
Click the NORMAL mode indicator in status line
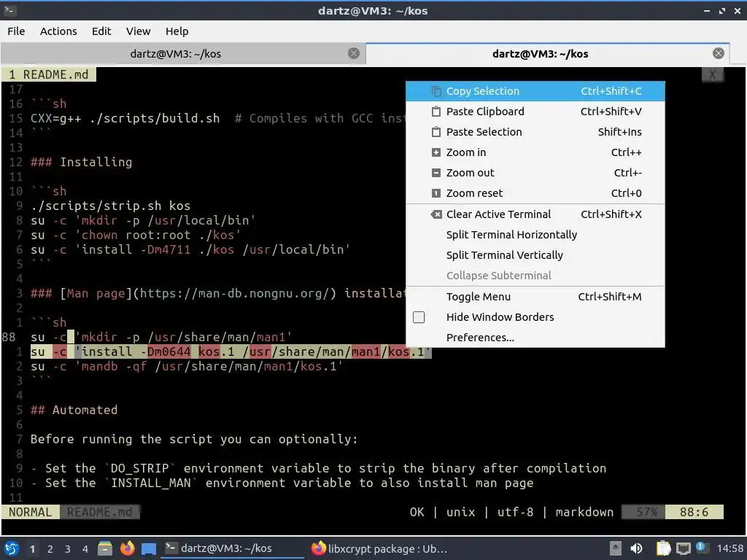pos(30,513)
